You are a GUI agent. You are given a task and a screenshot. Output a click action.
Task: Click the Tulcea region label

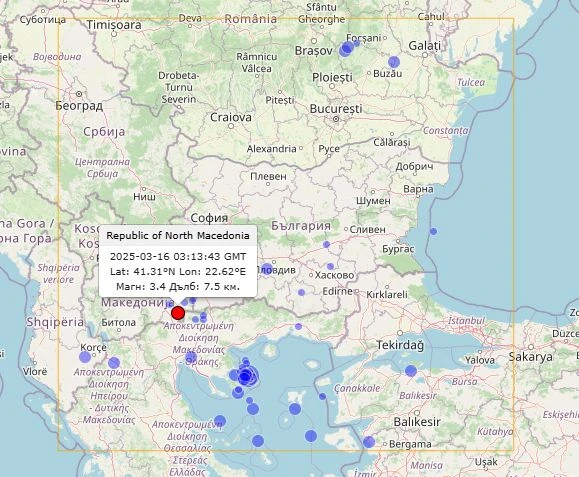[471, 82]
